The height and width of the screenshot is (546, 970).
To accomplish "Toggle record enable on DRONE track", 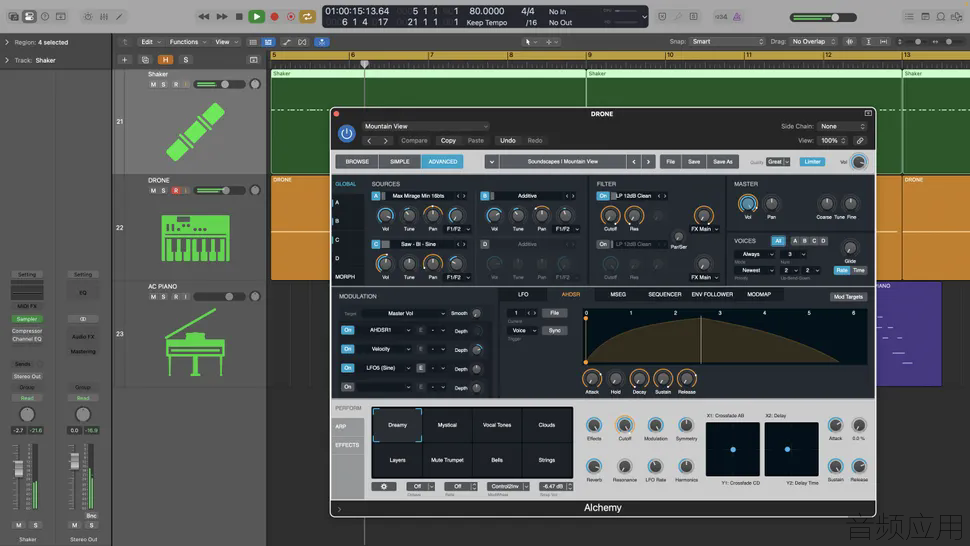I will click(x=176, y=190).
